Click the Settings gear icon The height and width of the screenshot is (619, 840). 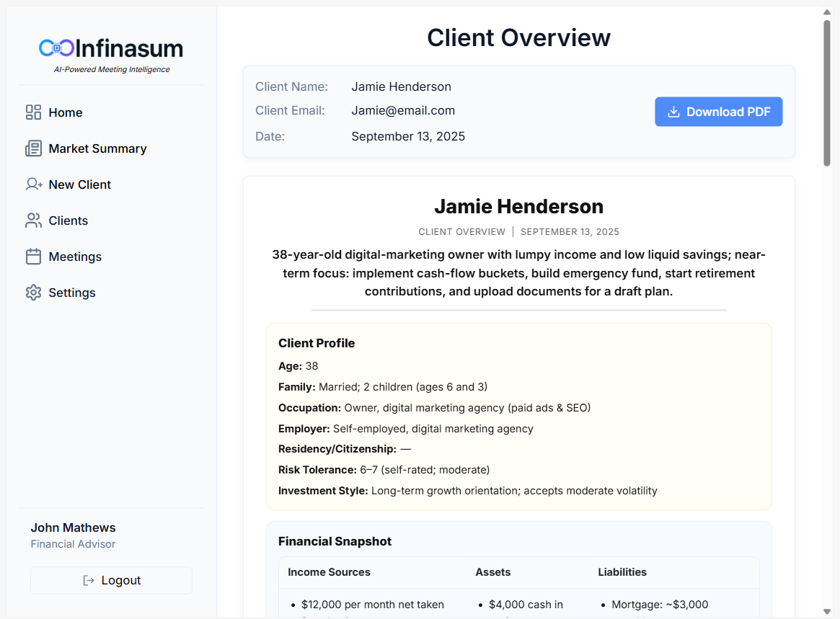point(33,293)
